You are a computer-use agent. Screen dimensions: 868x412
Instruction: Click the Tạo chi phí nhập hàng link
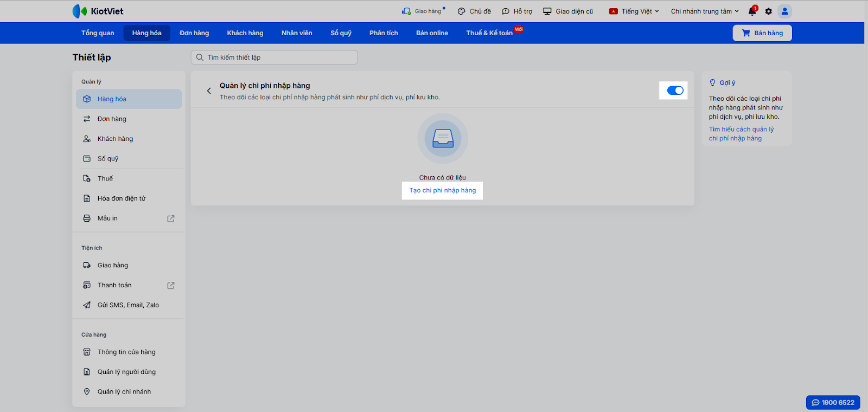tap(443, 191)
